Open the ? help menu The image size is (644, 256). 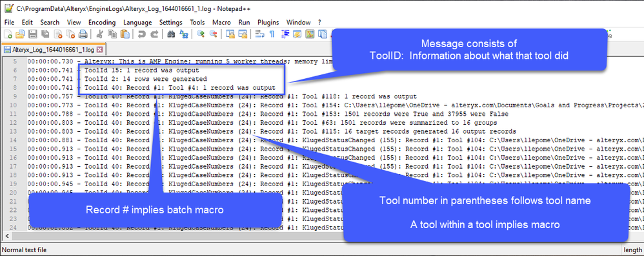click(x=319, y=22)
